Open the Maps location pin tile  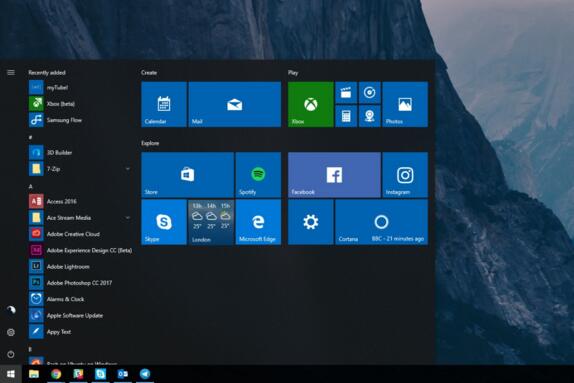(x=370, y=116)
